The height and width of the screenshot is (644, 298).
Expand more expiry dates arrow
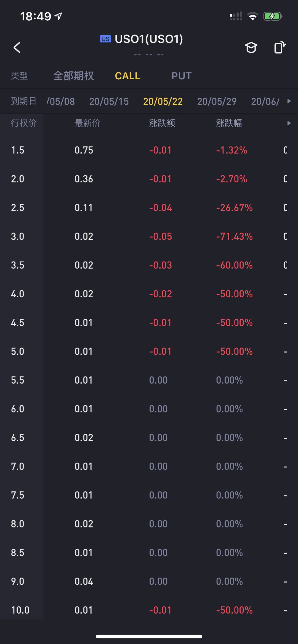coord(289,101)
